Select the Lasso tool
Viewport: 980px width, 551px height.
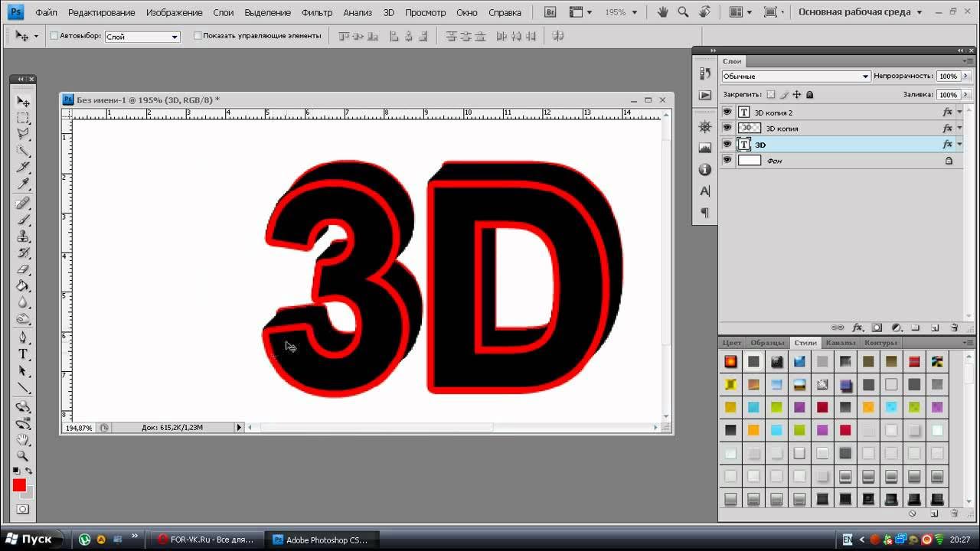tap(23, 134)
